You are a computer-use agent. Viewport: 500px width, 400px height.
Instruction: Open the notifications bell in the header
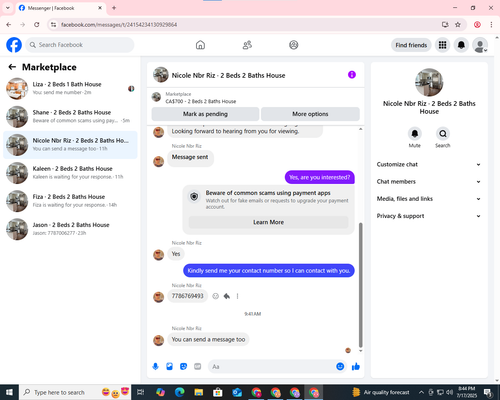tap(461, 45)
